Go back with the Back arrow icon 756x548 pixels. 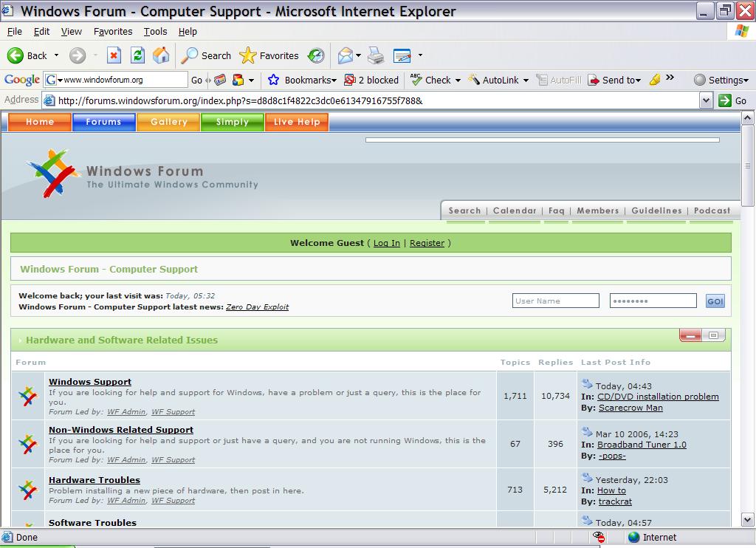pyautogui.click(x=16, y=55)
